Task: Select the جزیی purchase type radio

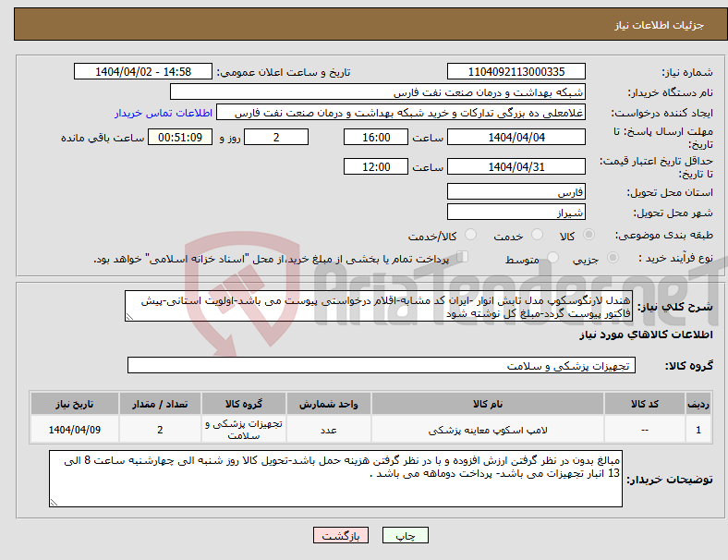Action: [x=613, y=258]
